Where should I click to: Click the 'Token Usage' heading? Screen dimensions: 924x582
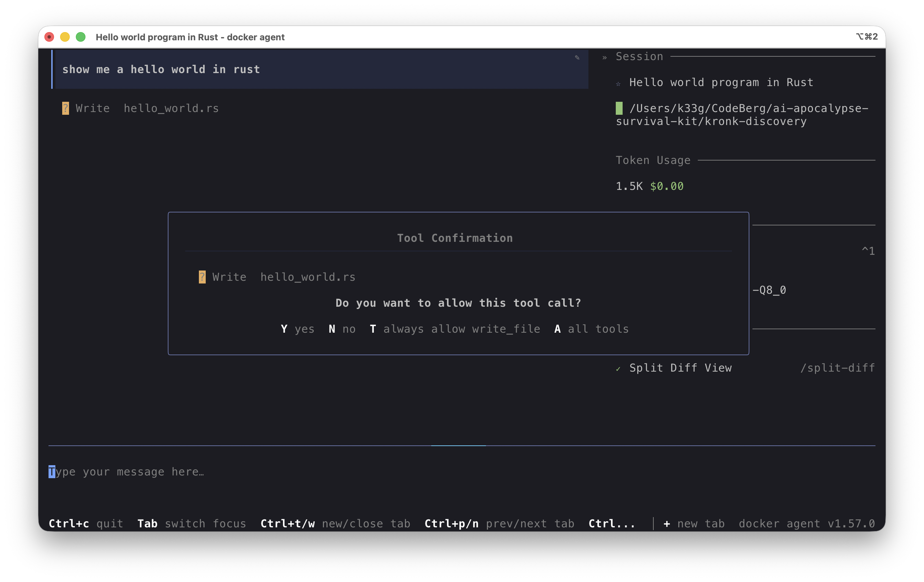(653, 161)
